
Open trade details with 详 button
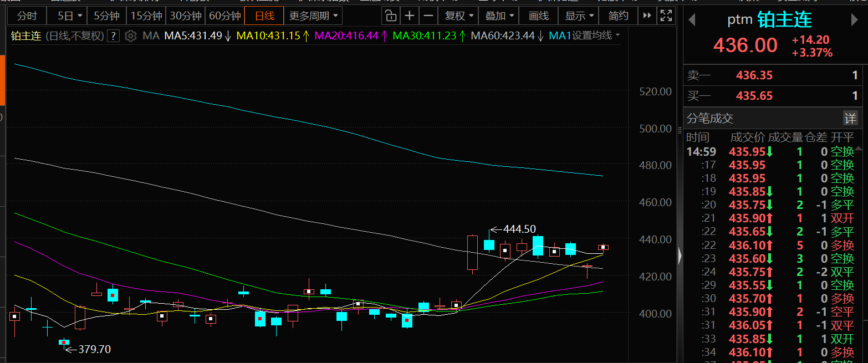[x=850, y=118]
